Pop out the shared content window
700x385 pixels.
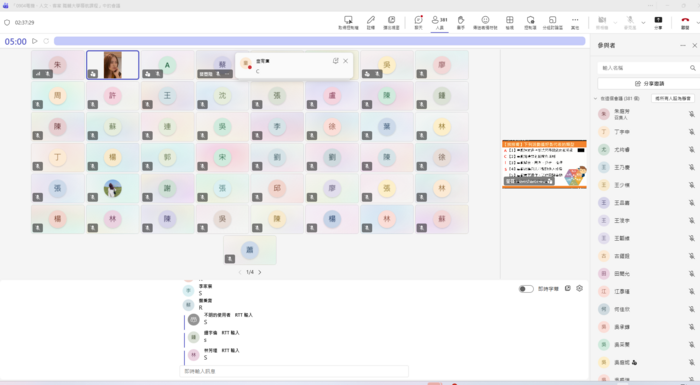[391, 22]
